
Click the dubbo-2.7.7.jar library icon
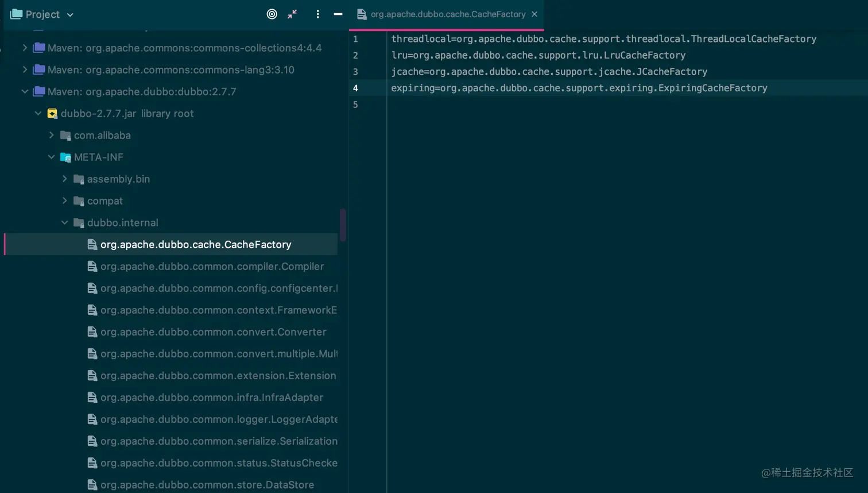[x=52, y=114]
